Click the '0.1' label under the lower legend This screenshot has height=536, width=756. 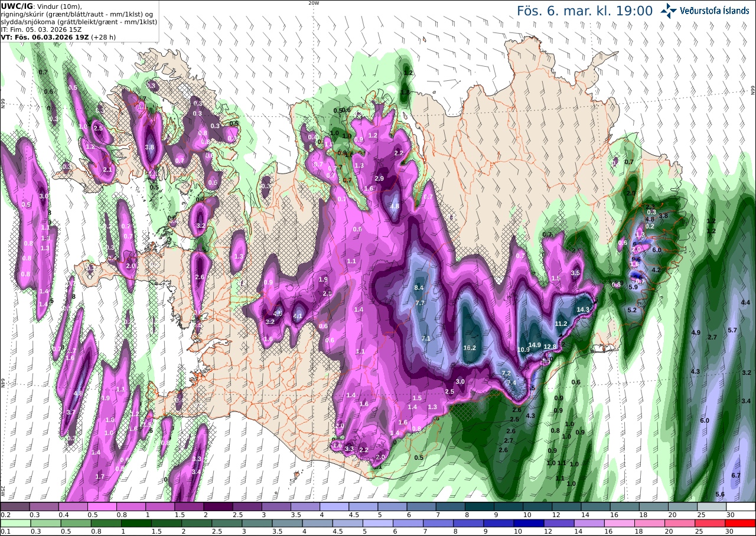click(5, 532)
